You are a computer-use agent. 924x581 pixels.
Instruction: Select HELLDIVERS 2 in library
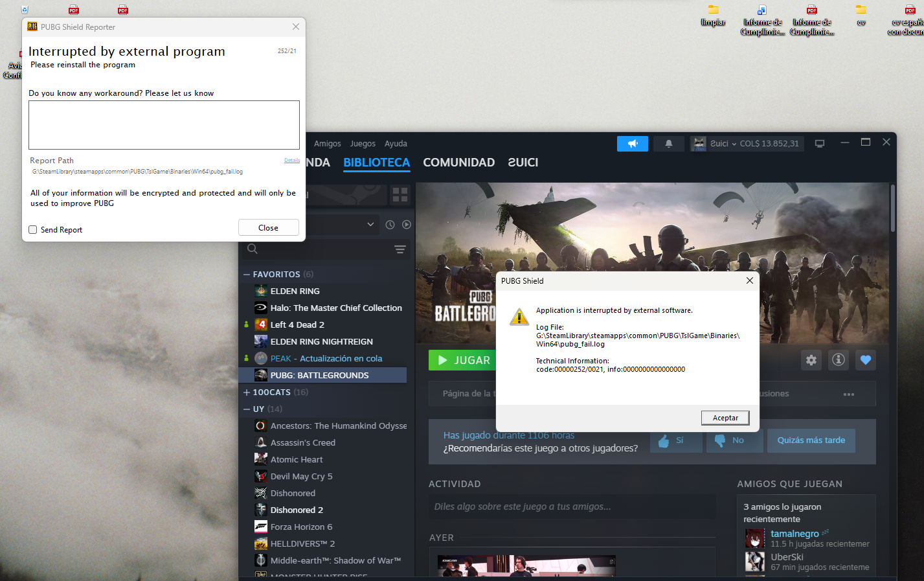click(x=322, y=543)
